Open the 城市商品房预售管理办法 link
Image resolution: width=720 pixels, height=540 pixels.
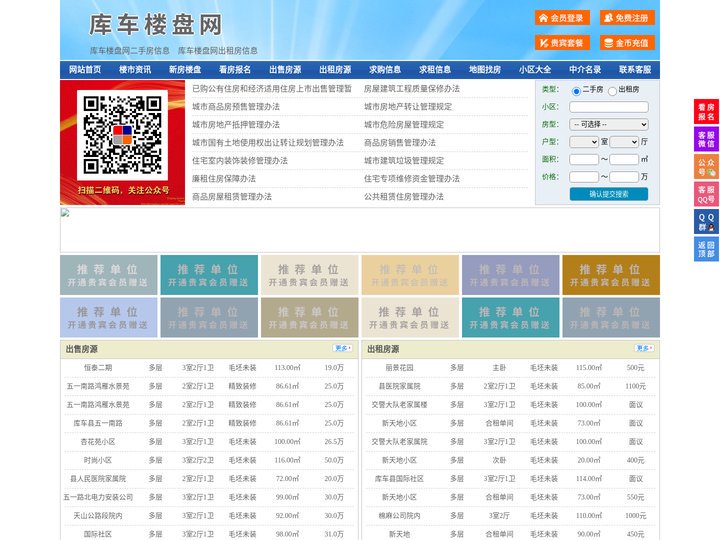(x=236, y=107)
